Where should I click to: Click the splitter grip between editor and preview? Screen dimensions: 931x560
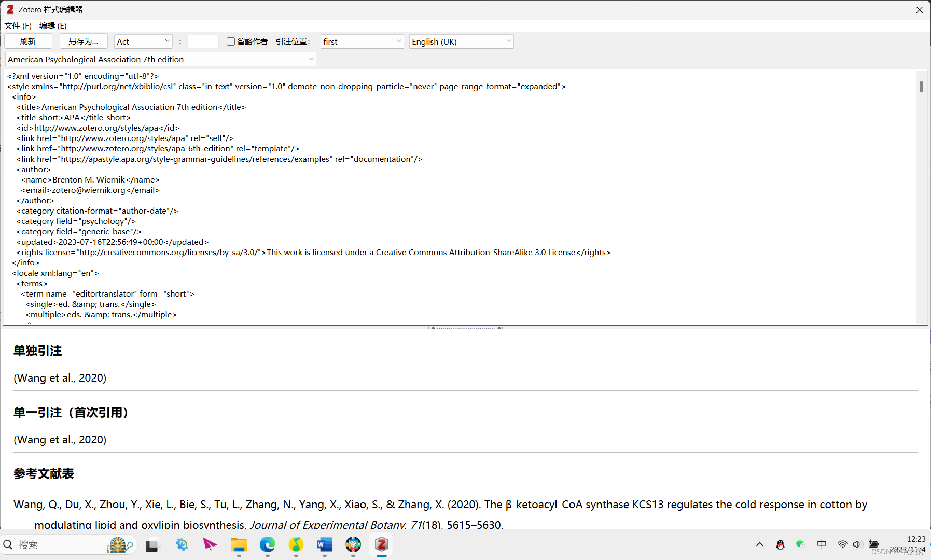pos(465,328)
